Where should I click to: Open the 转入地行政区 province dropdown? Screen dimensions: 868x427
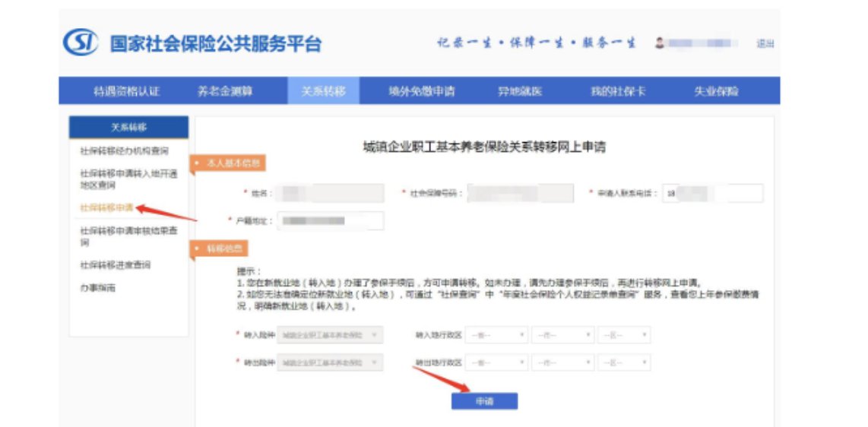coord(496,335)
